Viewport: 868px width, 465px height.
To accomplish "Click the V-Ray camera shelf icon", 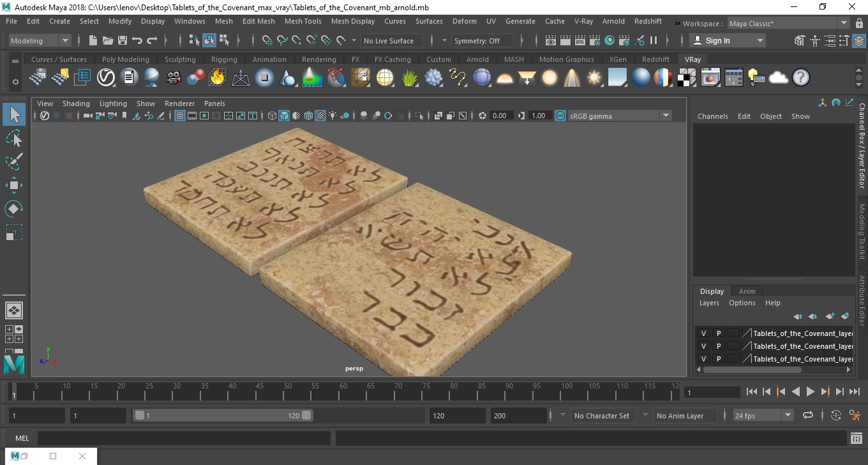I will [174, 78].
